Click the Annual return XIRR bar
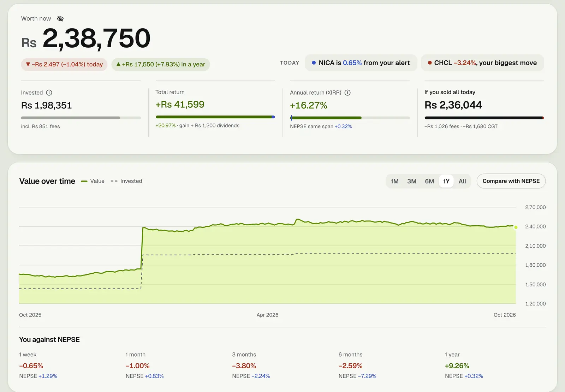The width and height of the screenshot is (565, 392). (x=350, y=118)
